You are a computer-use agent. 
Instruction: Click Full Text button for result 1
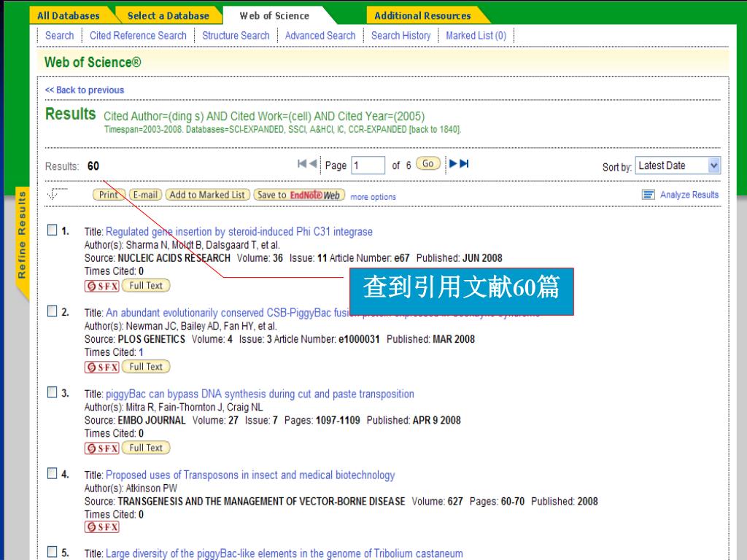click(146, 286)
